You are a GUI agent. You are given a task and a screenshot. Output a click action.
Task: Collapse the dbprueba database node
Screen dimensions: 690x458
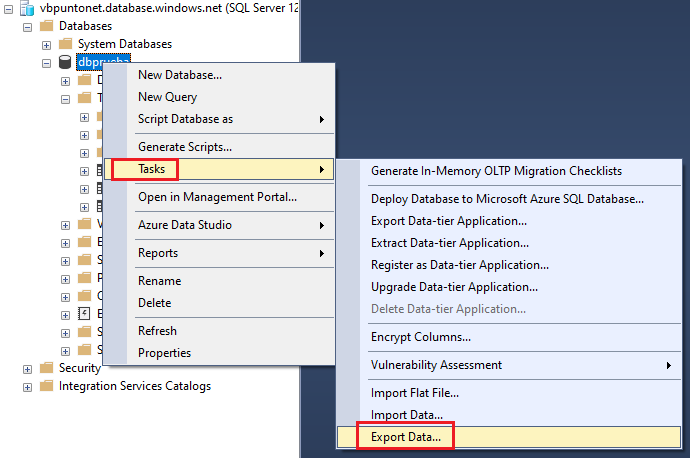coord(46,64)
